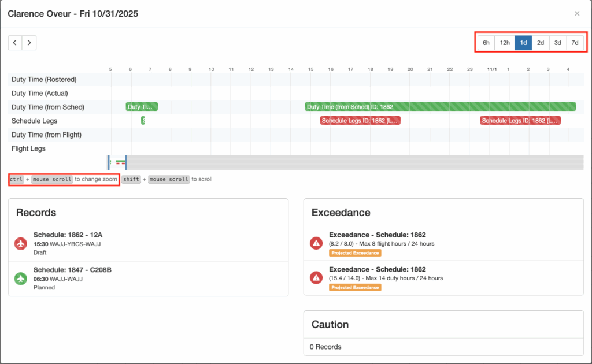This screenshot has height=364, width=592.
Task: Open the Schedule: 1862 - 12A record
Action: pos(68,235)
